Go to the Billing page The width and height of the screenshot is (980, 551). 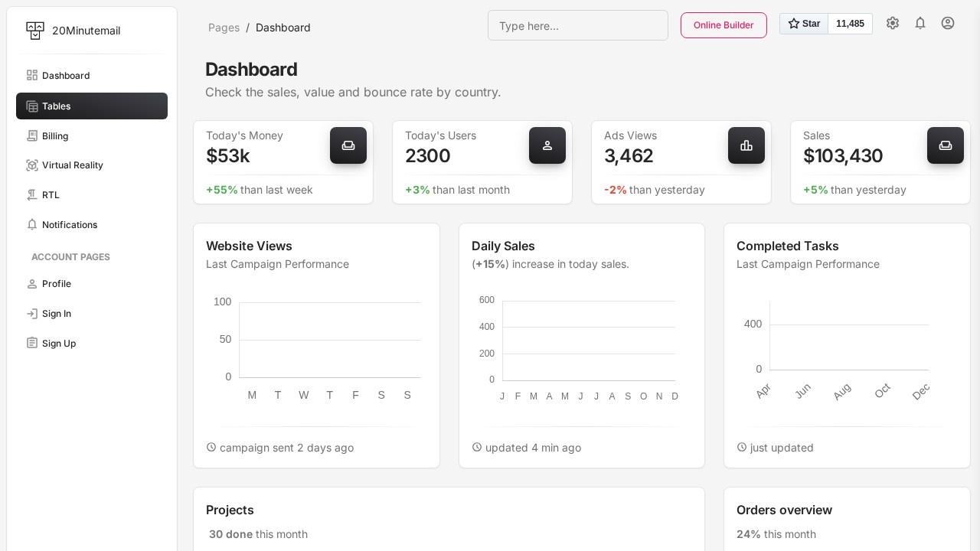[55, 136]
